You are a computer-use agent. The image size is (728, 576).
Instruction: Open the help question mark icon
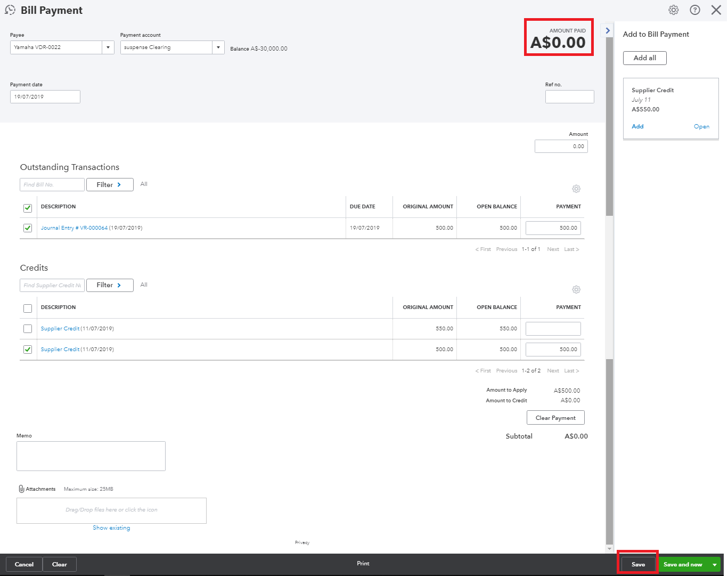[695, 10]
